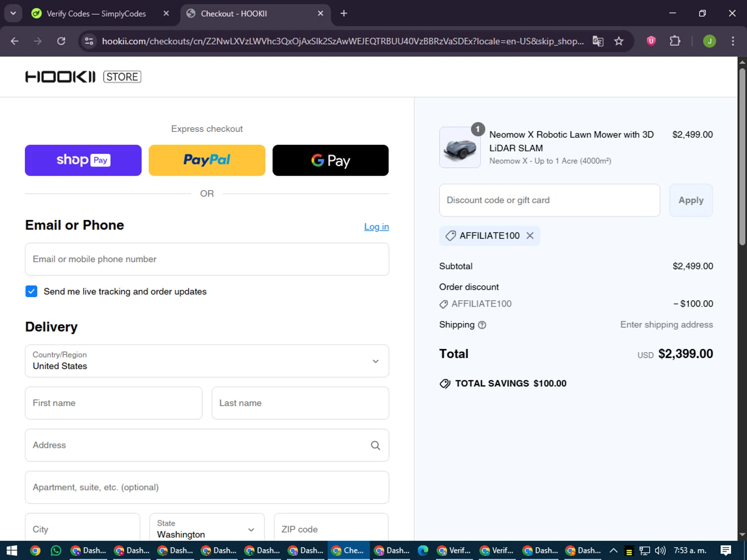The image size is (747, 560).
Task: Click the Apartment, suite, etc. field
Action: click(x=207, y=487)
